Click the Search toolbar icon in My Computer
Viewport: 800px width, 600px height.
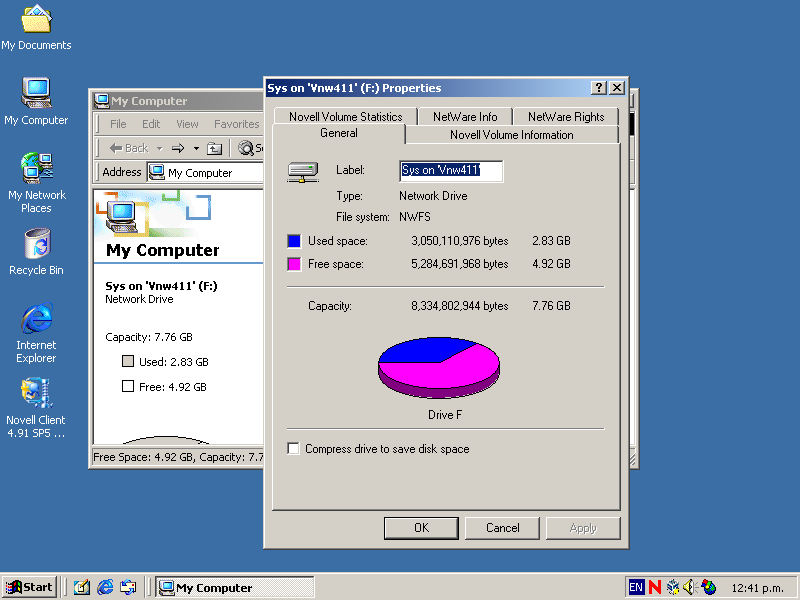click(x=245, y=148)
